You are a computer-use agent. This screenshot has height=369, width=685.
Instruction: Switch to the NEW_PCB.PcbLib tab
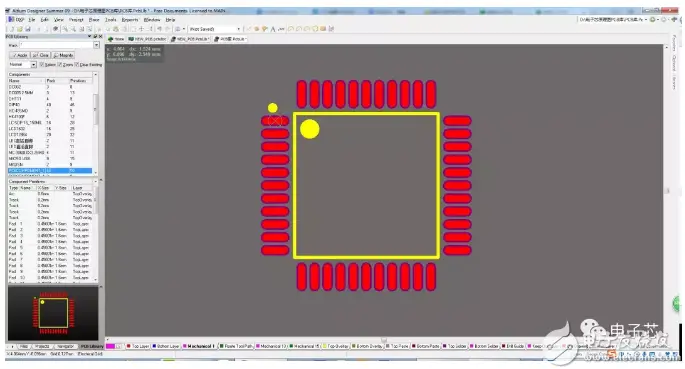point(190,39)
